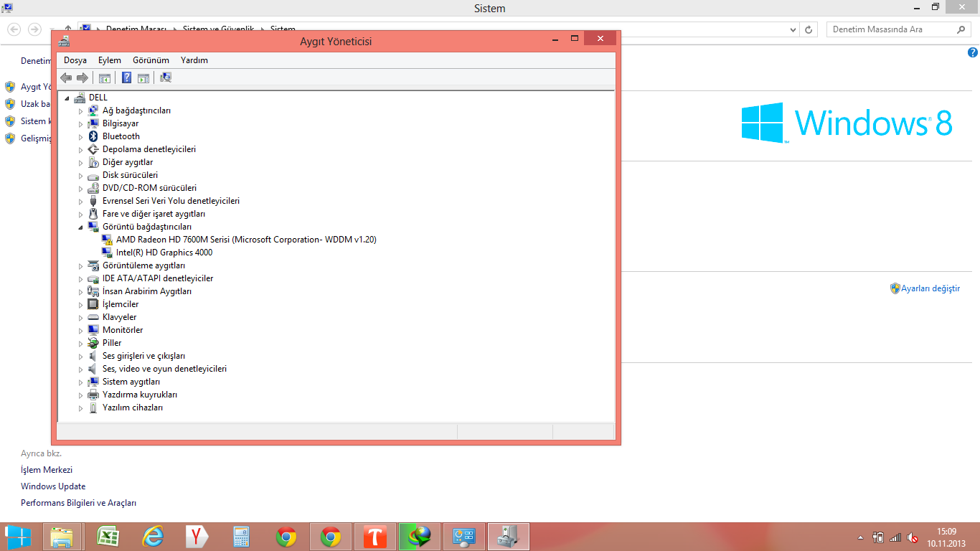Viewport: 980px width, 551px height.
Task: Show hidden tray icons arrow
Action: (x=861, y=537)
